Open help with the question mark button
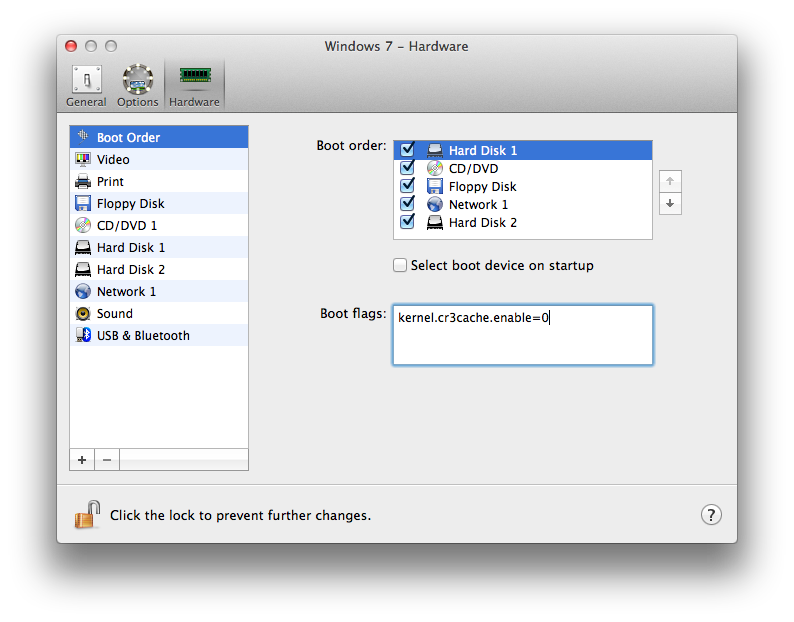The width and height of the screenshot is (794, 622). pos(711,515)
